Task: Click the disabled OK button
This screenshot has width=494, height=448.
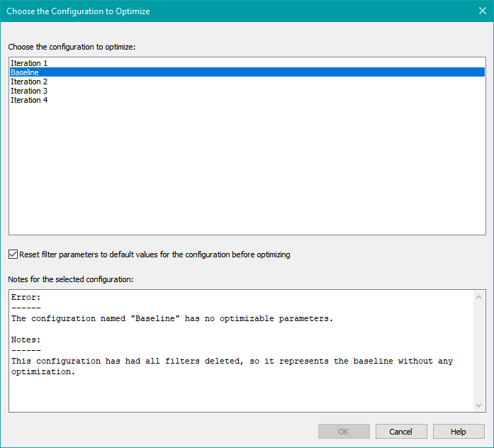Action: click(344, 431)
